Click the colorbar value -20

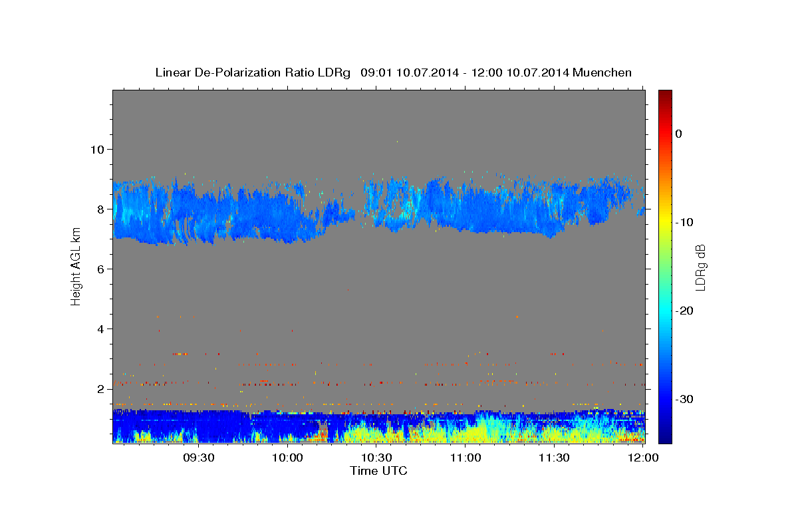coord(686,311)
